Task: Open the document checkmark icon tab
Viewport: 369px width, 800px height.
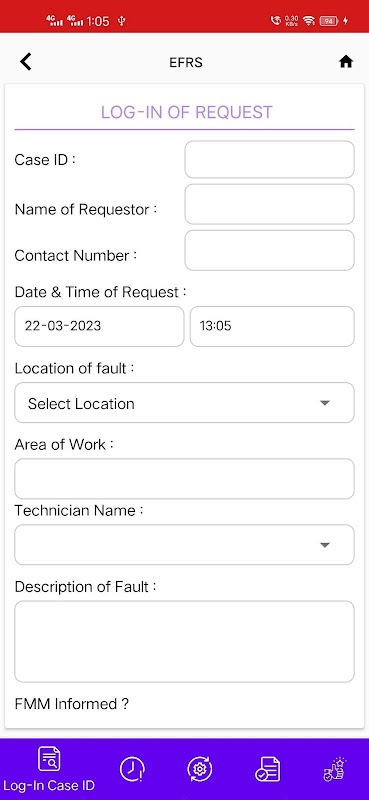Action: (267, 768)
